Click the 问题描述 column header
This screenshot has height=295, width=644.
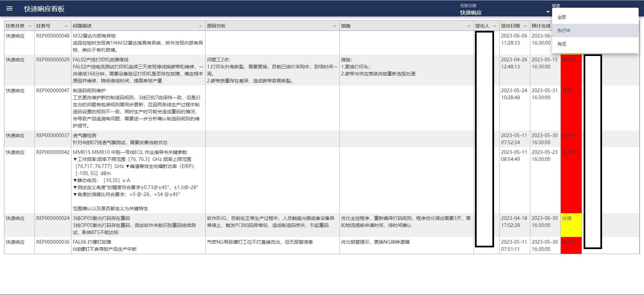[138, 26]
